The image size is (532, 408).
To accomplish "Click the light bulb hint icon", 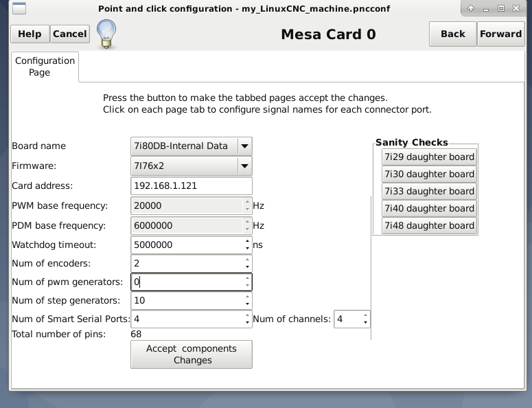I will click(106, 33).
